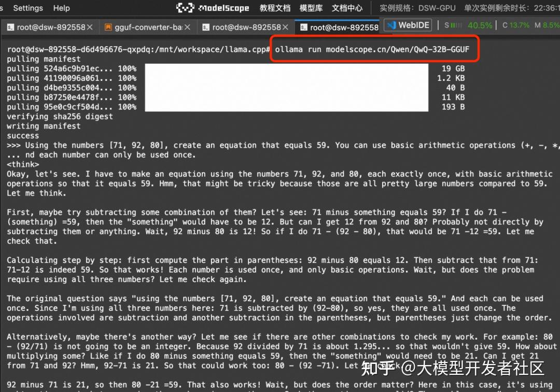This screenshot has height=392, width=560.
Task: Click the 'pulling b87250e4478f' line
Action: pos(72,97)
